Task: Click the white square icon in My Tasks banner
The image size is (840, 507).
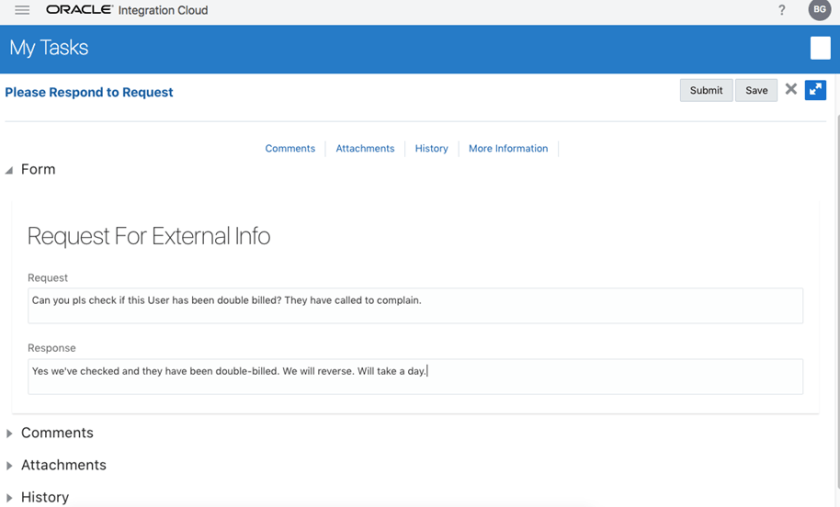Action: pos(819,48)
